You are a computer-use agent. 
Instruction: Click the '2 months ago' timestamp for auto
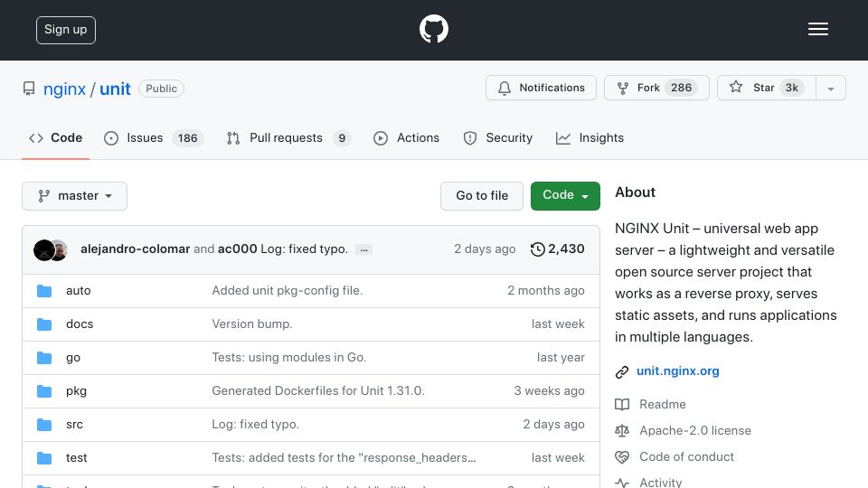[546, 290]
